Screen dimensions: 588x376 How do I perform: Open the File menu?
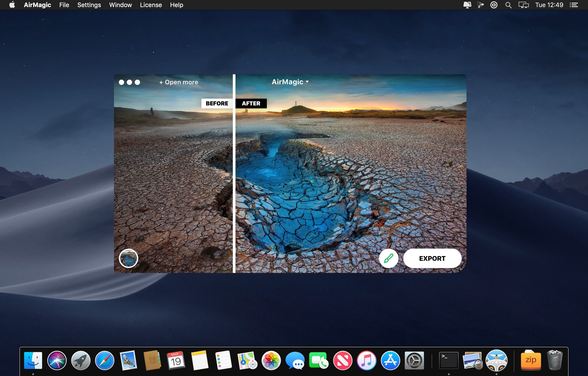(64, 5)
